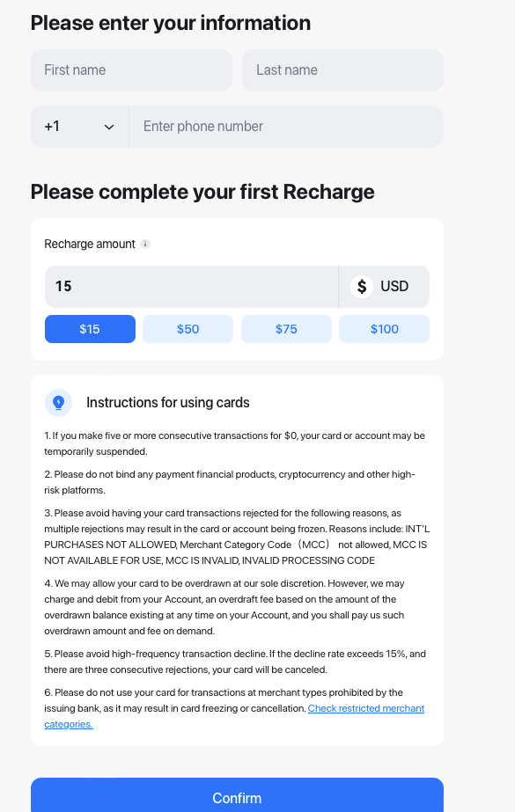Viewport: 515px width, 812px height.
Task: Click the Confirm button
Action: [238, 795]
